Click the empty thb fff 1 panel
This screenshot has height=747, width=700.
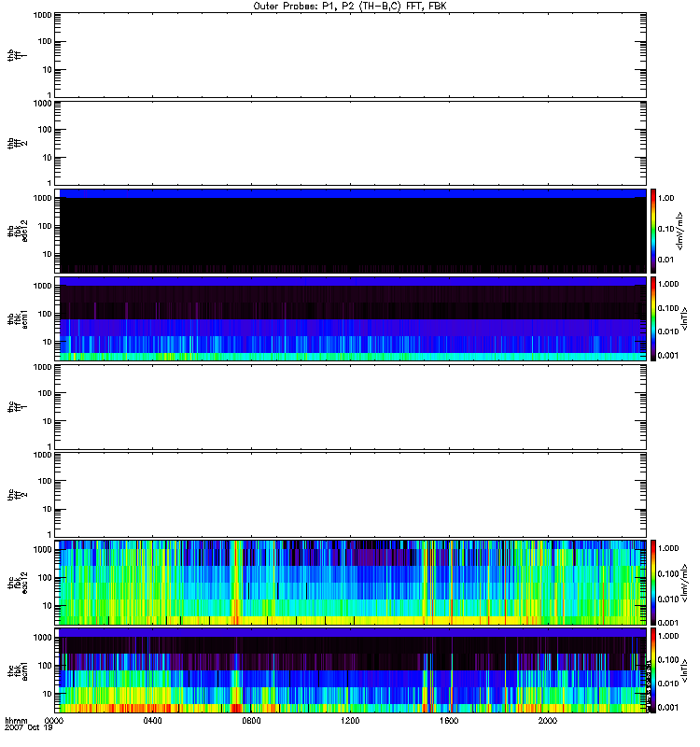click(350, 54)
